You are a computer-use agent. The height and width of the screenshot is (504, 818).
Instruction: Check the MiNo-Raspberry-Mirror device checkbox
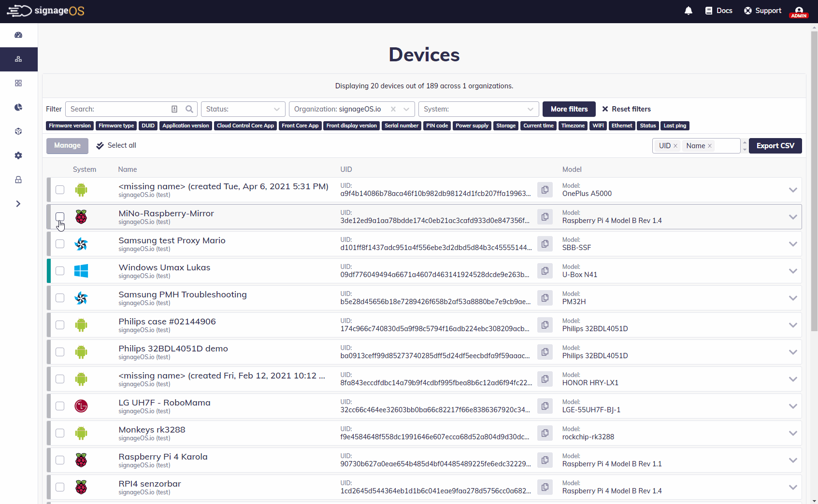pos(60,217)
